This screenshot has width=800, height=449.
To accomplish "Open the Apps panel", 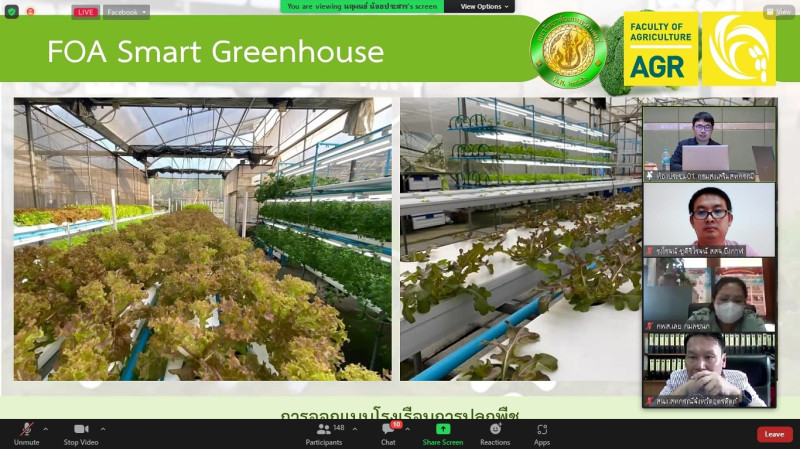I will click(x=542, y=434).
